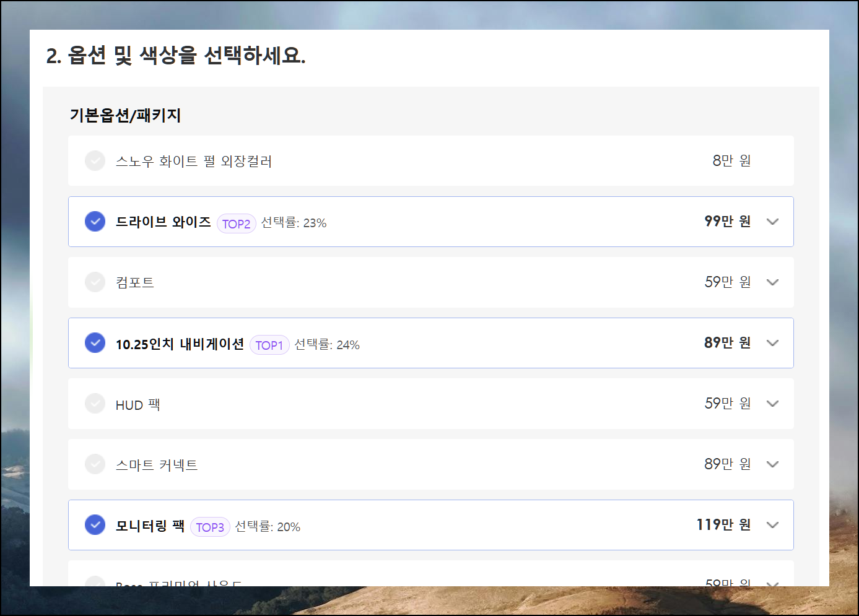The width and height of the screenshot is (859, 616).
Task: Click the 컴포트 59만 원 price
Action: click(728, 282)
